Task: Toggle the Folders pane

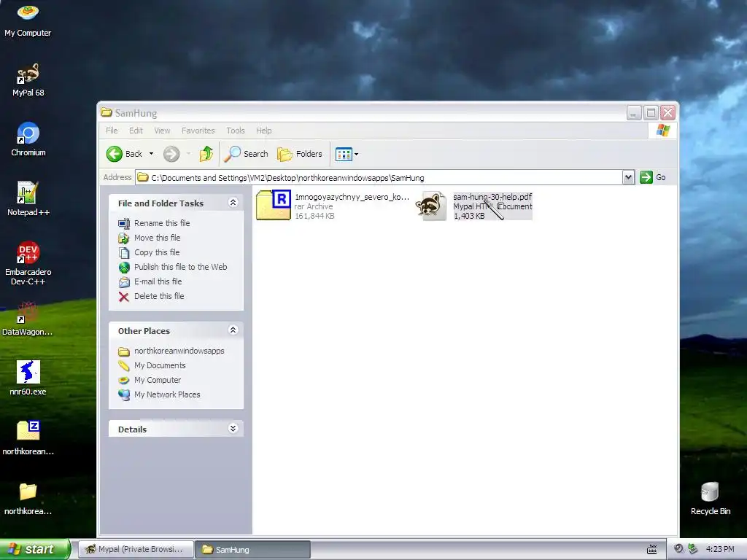Action: pyautogui.click(x=300, y=154)
